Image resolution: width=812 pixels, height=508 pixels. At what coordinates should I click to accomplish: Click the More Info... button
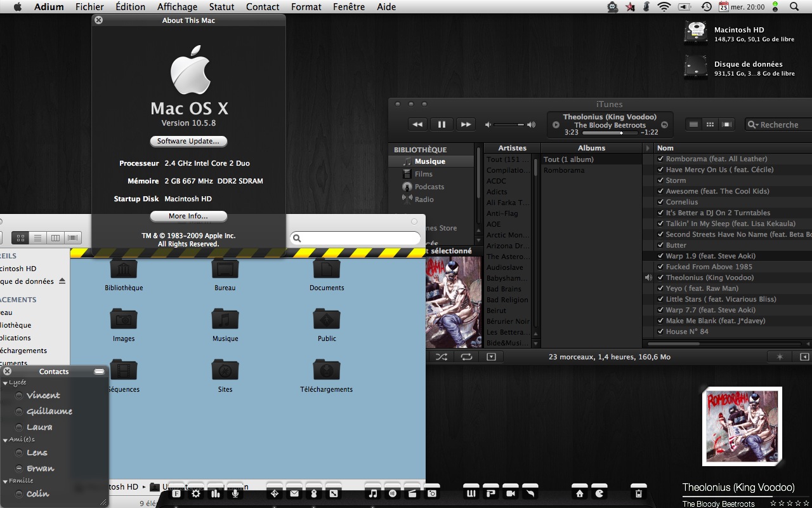(188, 216)
